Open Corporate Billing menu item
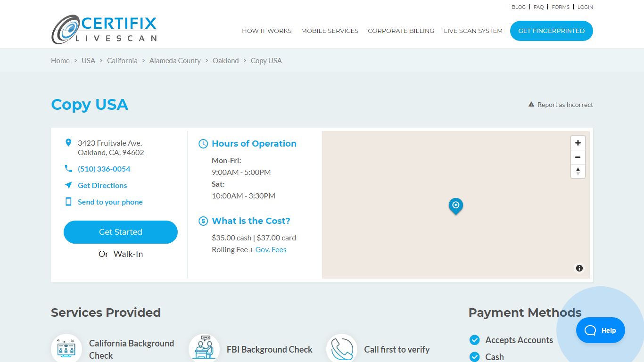The width and height of the screenshot is (644, 362). [x=401, y=31]
